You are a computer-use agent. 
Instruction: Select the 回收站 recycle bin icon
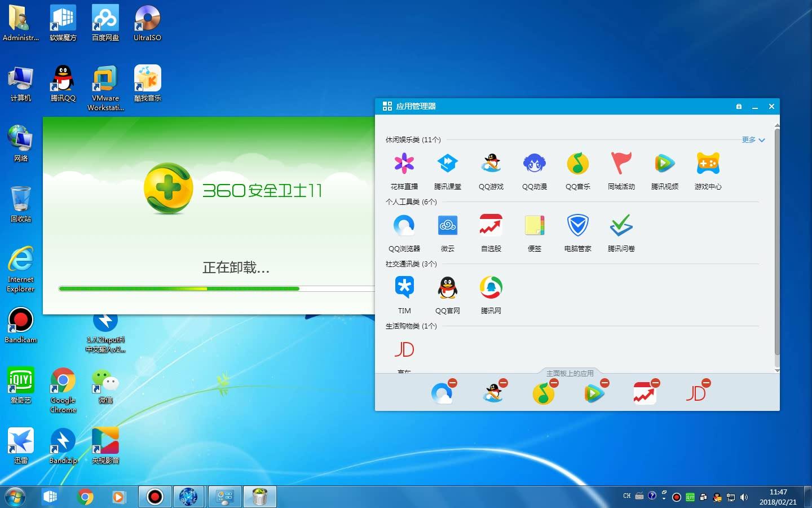tap(21, 204)
